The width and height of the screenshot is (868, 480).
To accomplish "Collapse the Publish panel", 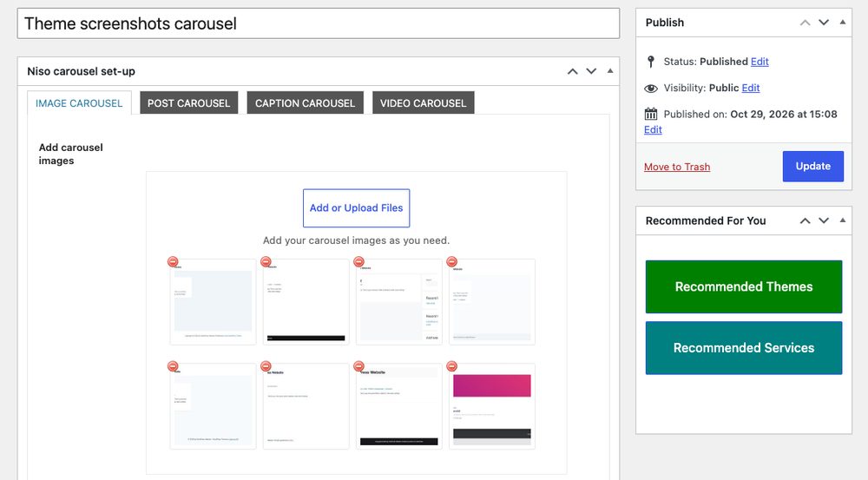I will pyautogui.click(x=843, y=23).
